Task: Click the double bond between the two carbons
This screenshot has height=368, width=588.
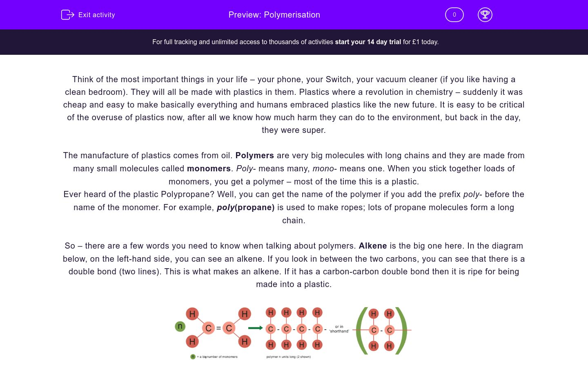Action: pyautogui.click(x=219, y=328)
